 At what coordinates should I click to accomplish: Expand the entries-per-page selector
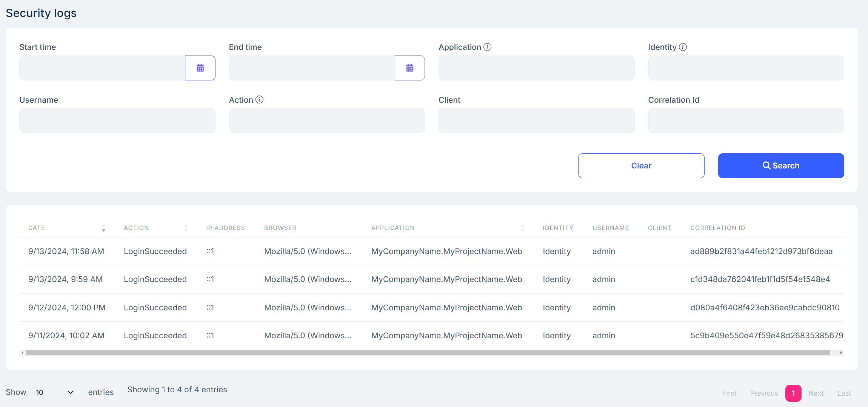click(55, 392)
